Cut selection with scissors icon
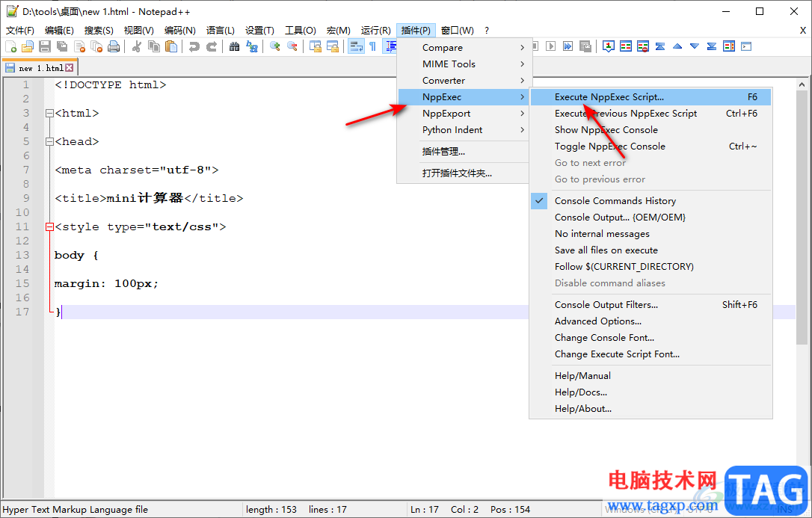 [x=137, y=46]
